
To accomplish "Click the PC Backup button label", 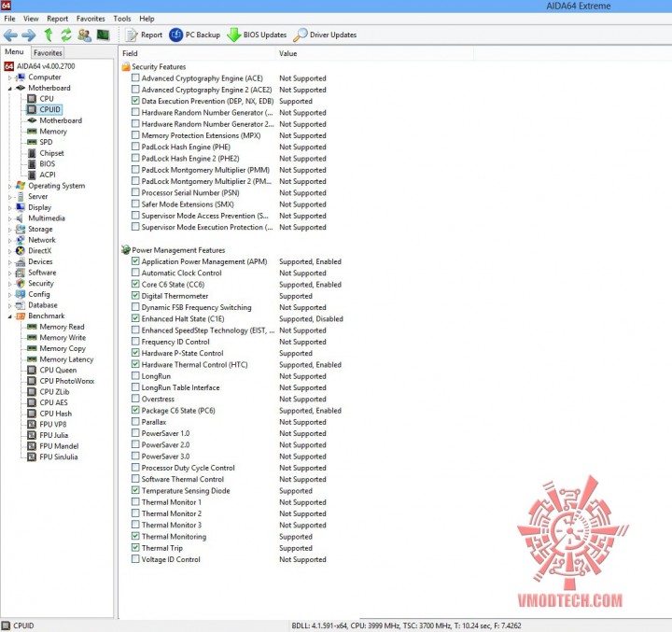I will pos(203,35).
